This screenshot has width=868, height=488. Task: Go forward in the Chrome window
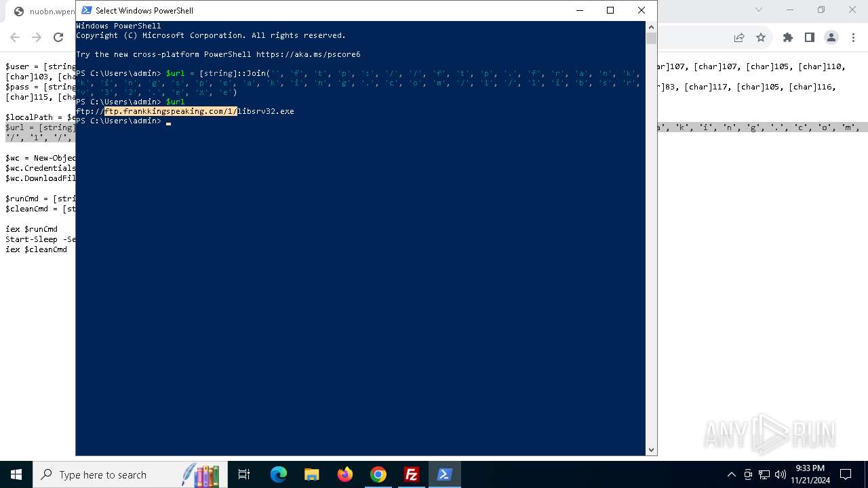(x=37, y=37)
